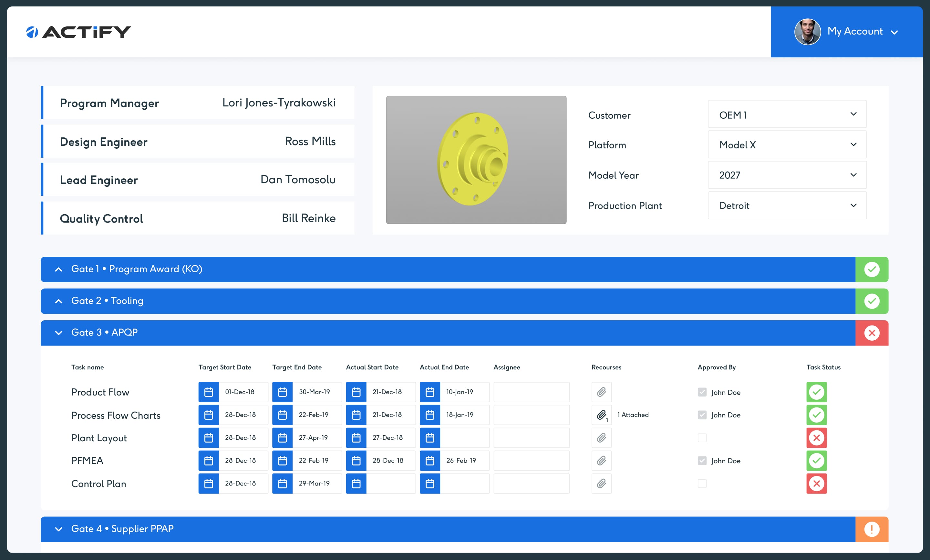Click paperclip attachment icon for Process Flow Charts
The width and height of the screenshot is (930, 560).
[x=601, y=415]
